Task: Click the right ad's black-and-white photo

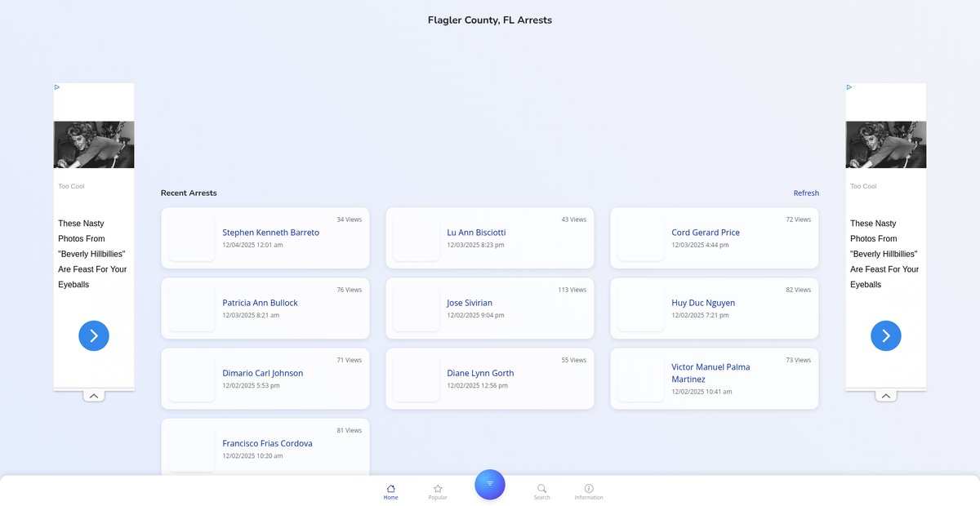Action: tap(886, 144)
